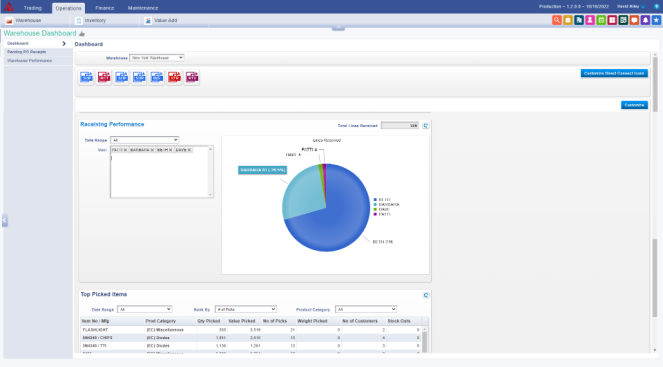Refresh the Receiving Performance widget

pos(425,126)
